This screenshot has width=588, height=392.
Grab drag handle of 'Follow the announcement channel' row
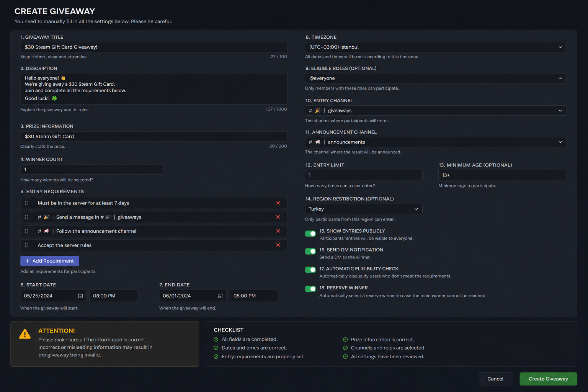pos(26,231)
